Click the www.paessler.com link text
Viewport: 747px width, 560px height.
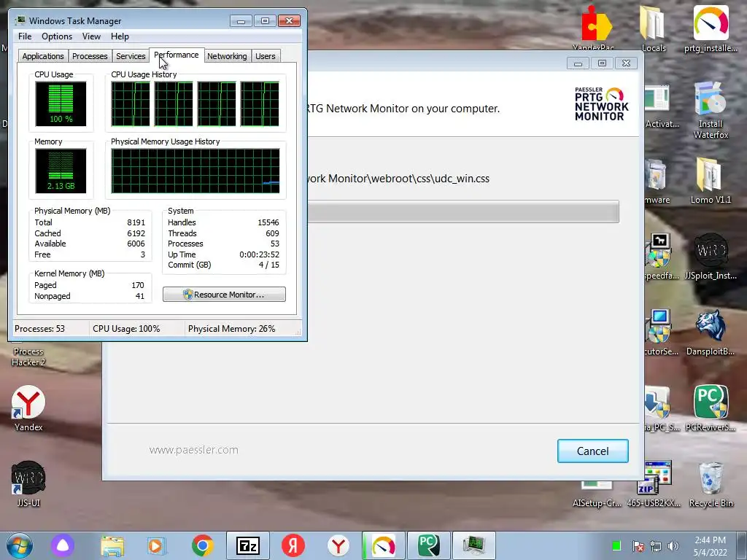point(193,450)
